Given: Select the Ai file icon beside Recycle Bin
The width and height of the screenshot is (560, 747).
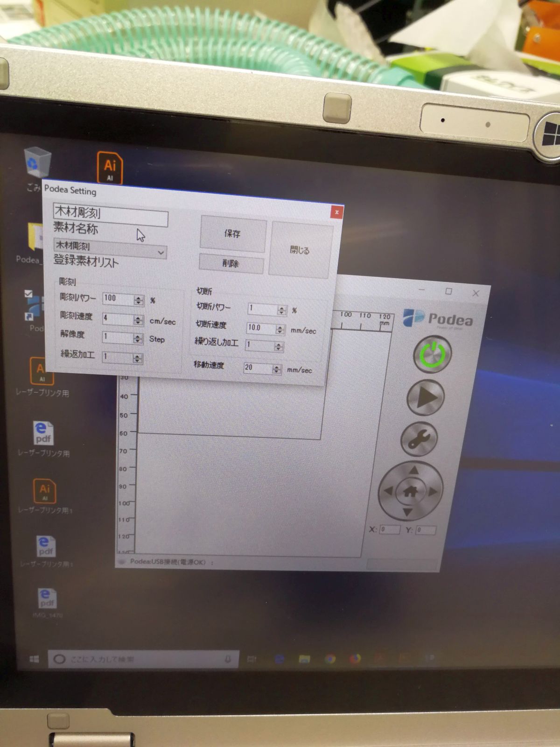Looking at the screenshot, I should click(110, 167).
